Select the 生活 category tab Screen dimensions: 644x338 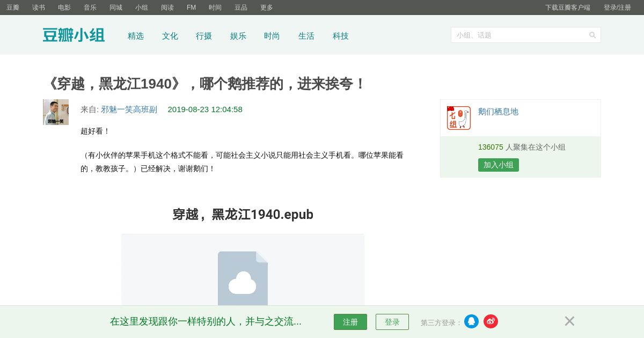pos(306,36)
